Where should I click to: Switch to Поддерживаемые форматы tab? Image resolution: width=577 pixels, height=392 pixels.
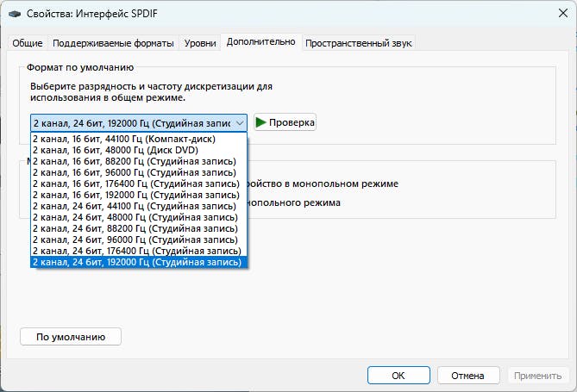tap(113, 43)
